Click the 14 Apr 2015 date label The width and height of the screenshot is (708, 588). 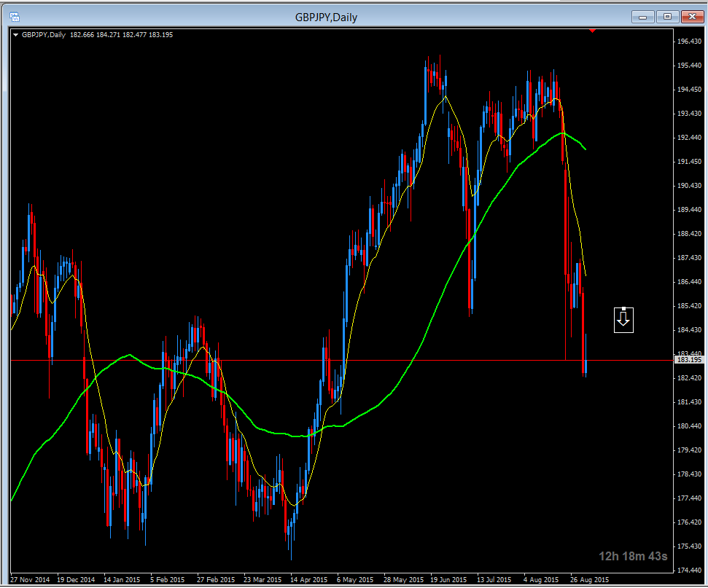[x=308, y=580]
